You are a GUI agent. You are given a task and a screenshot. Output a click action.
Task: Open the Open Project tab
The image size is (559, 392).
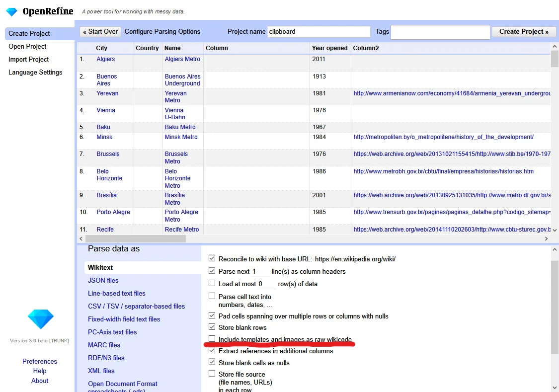click(x=27, y=46)
